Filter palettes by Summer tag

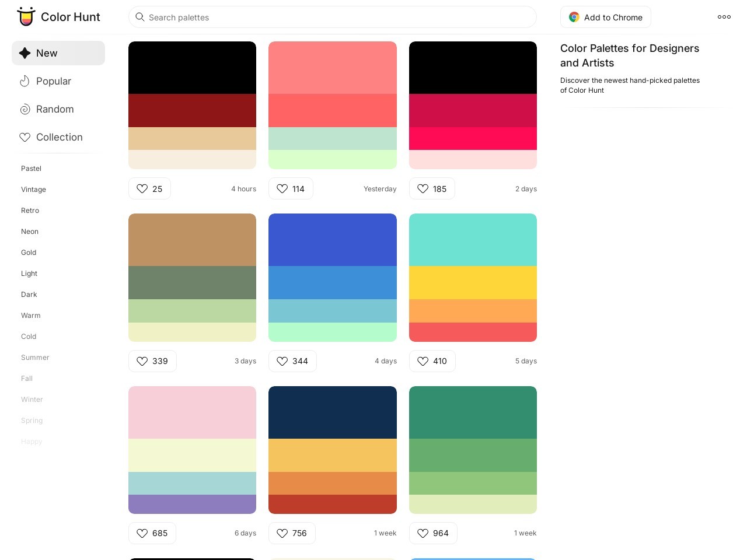35,358
